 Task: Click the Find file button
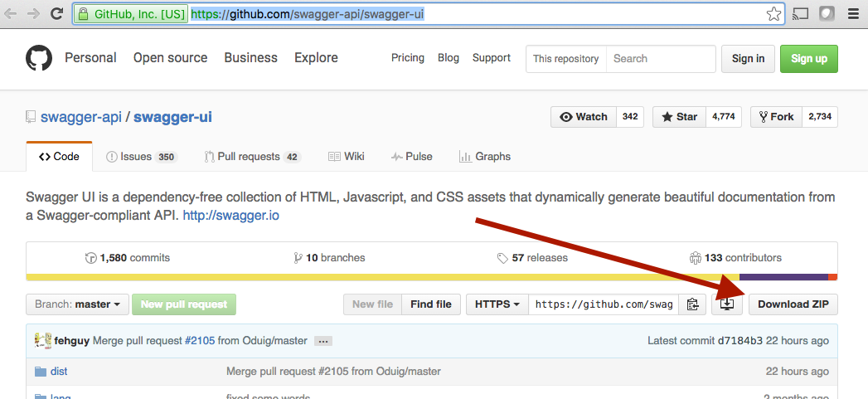pyautogui.click(x=431, y=304)
